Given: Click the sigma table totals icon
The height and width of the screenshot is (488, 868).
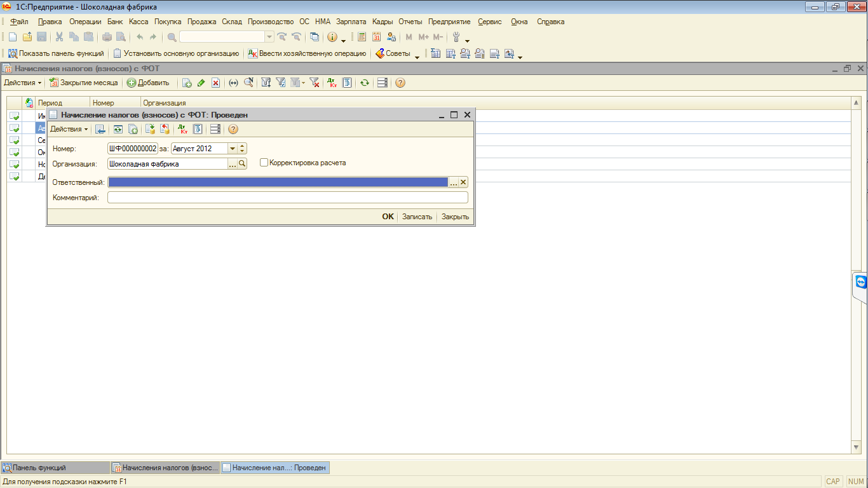Looking at the screenshot, I should pos(437,53).
